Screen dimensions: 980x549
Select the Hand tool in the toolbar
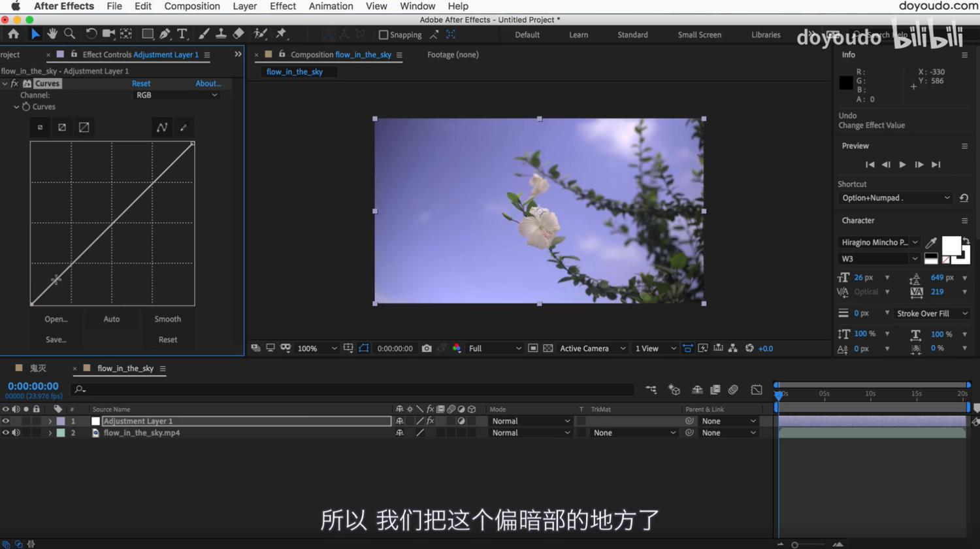pos(52,33)
